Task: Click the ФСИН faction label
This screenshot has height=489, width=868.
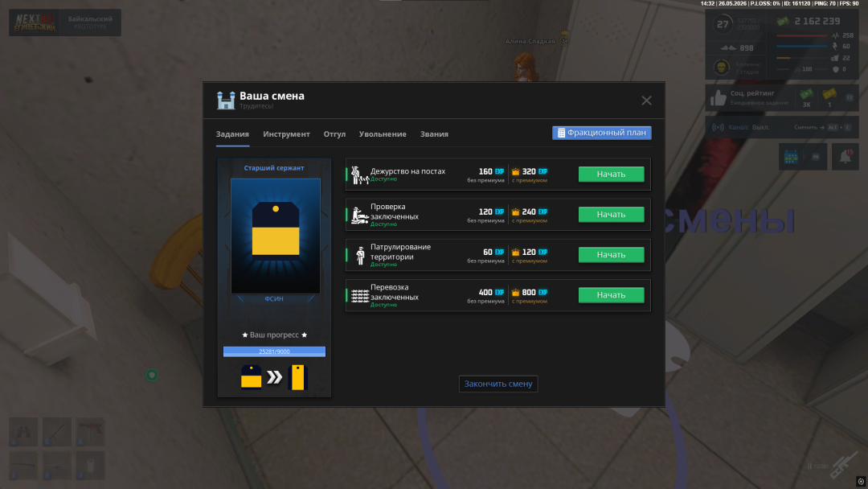Action: point(274,298)
